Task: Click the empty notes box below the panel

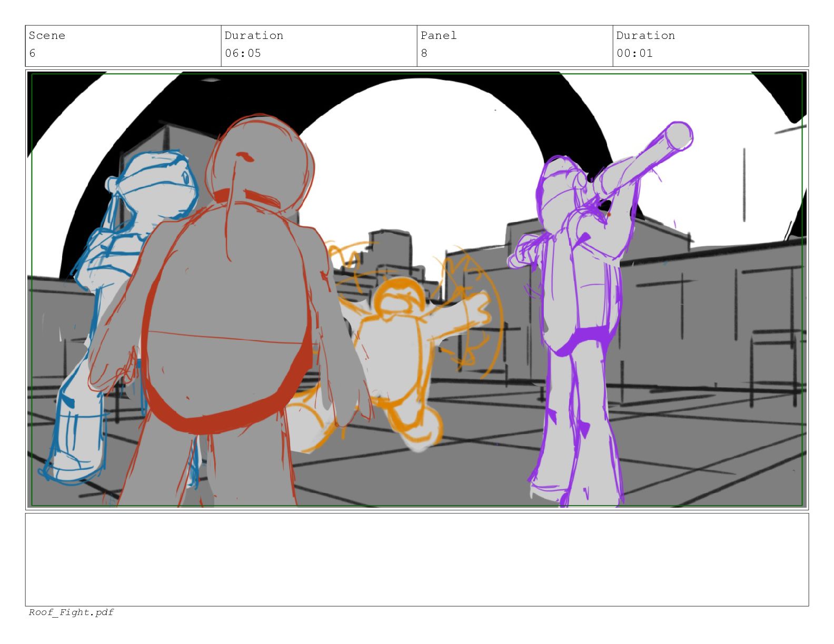Action: tap(417, 560)
